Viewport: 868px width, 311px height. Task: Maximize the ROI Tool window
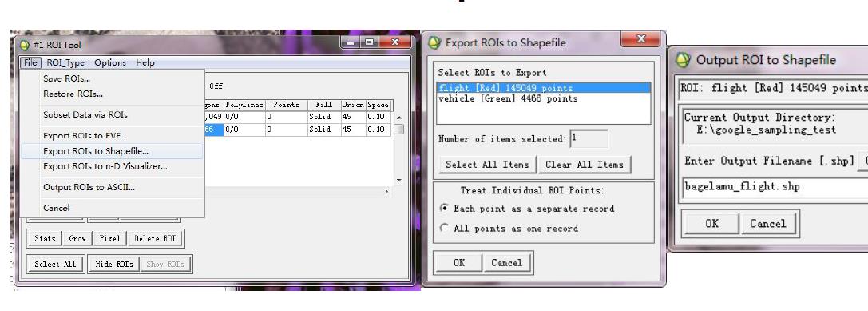pos(369,42)
